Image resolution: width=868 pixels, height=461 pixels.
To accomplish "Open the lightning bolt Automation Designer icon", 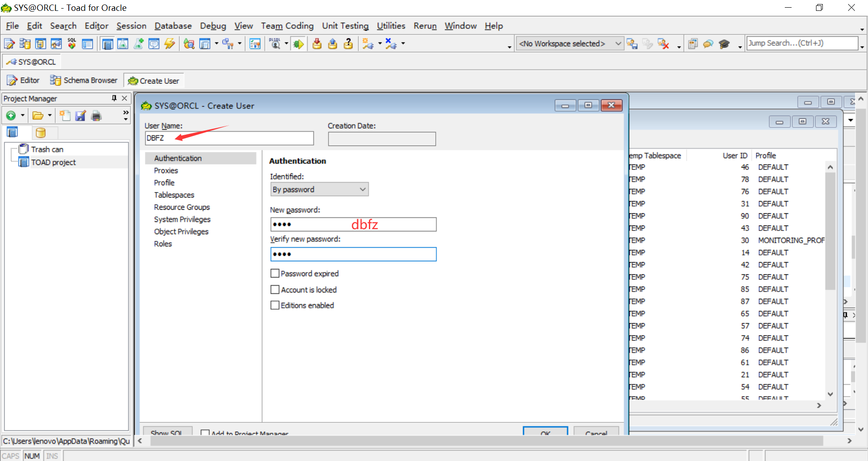I will coord(170,44).
